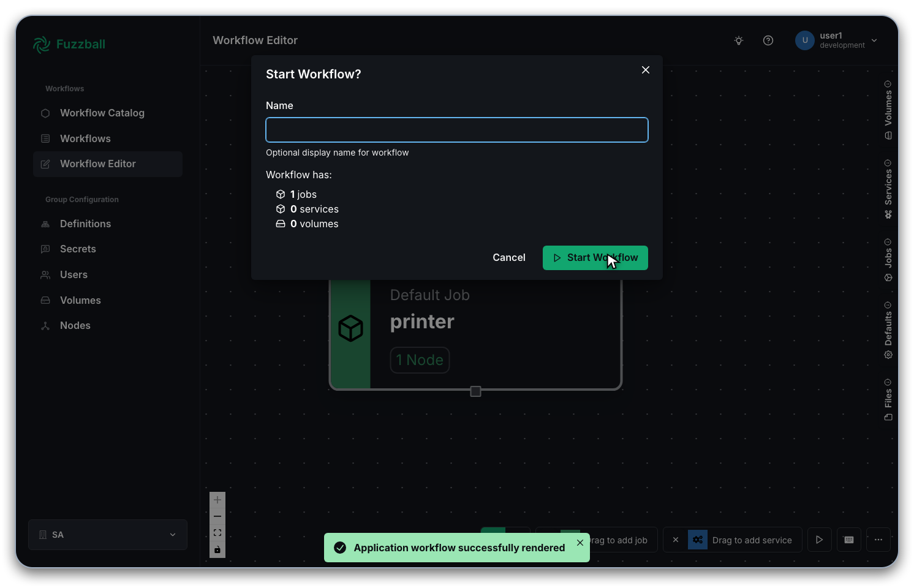Toggle the canvas lock in the zoom controls
This screenshot has width=914, height=588.
[217, 549]
